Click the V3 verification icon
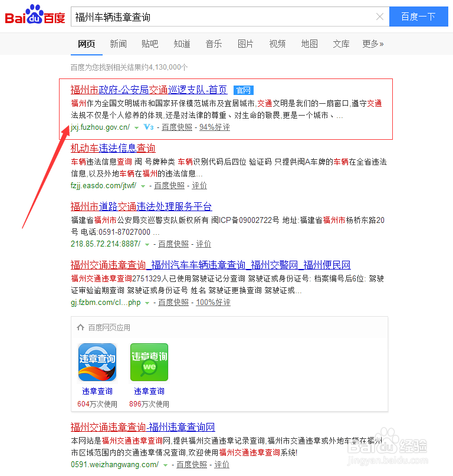Screen dimensions: 453x476 pos(149,127)
